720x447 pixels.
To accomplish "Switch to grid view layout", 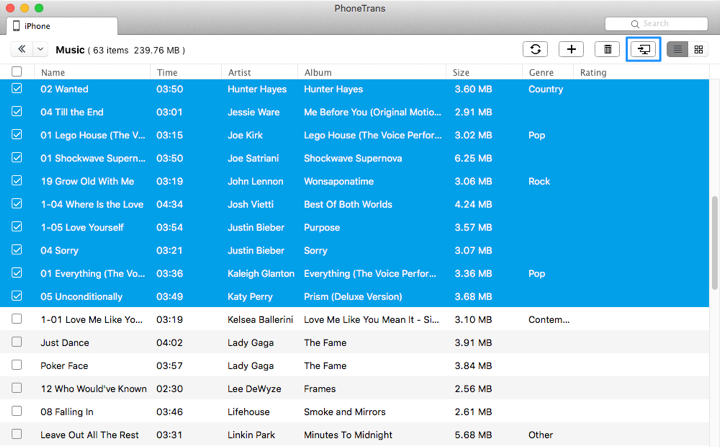I will (698, 49).
